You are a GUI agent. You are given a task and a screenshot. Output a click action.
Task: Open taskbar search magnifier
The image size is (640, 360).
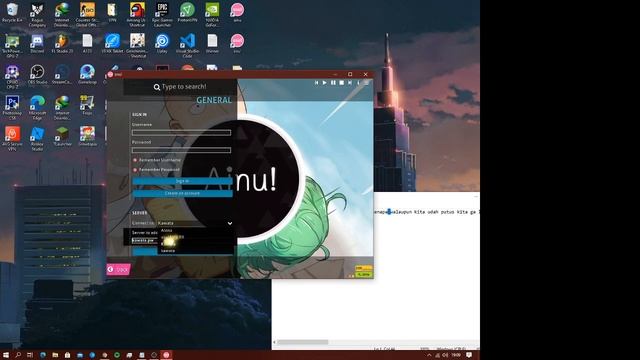18,355
